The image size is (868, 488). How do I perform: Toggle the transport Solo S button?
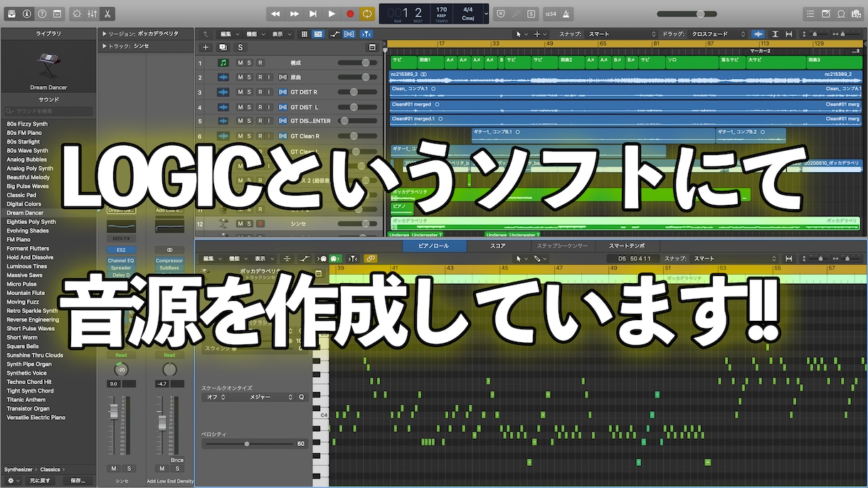pos(531,14)
